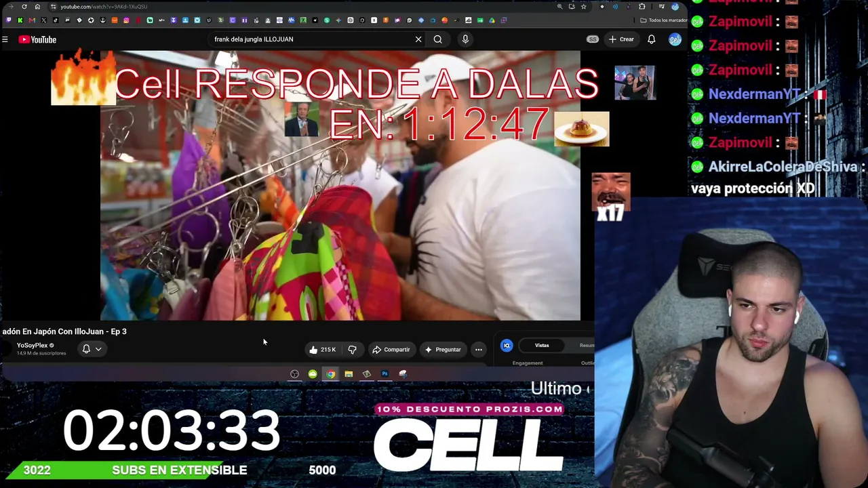The height and width of the screenshot is (488, 868).
Task: Click the YouTube video player area
Action: 340,185
